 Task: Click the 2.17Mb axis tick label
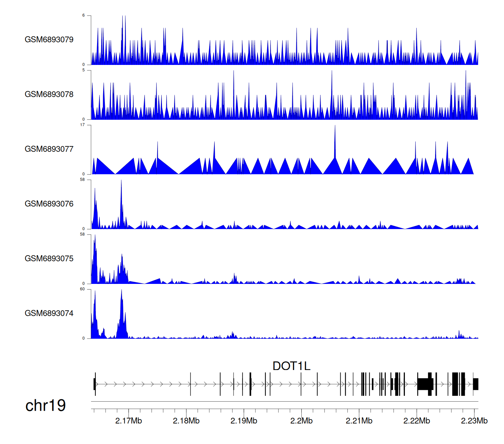[x=128, y=421]
